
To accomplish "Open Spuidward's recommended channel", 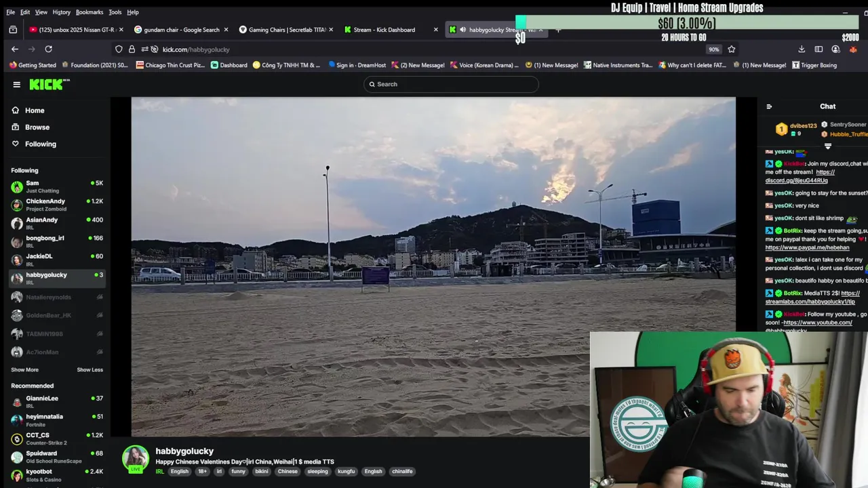I will click(x=57, y=456).
